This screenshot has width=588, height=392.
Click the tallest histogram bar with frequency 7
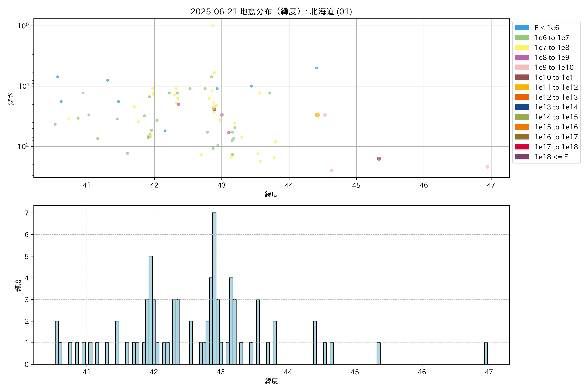coord(214,288)
